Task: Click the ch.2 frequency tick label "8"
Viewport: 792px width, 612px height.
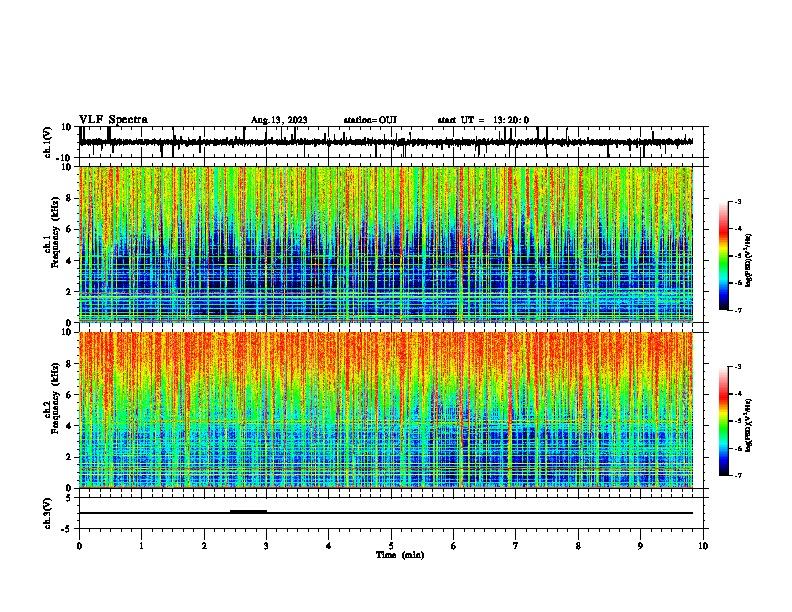Action: pyautogui.click(x=70, y=364)
